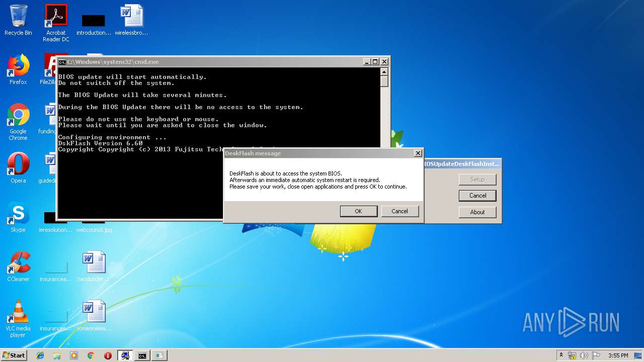Viewport: 644px width, 362px height.
Task: Launch Google Chrome desktop shortcut
Action: (x=18, y=122)
